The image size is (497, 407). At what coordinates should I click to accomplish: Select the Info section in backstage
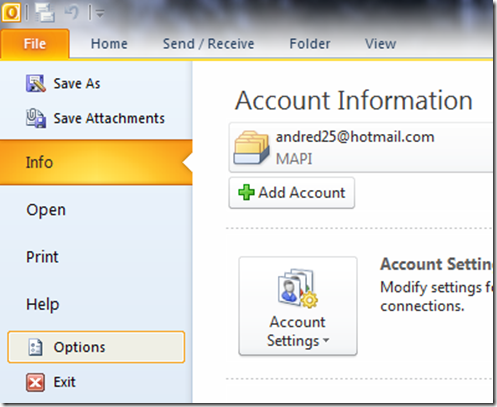[96, 162]
